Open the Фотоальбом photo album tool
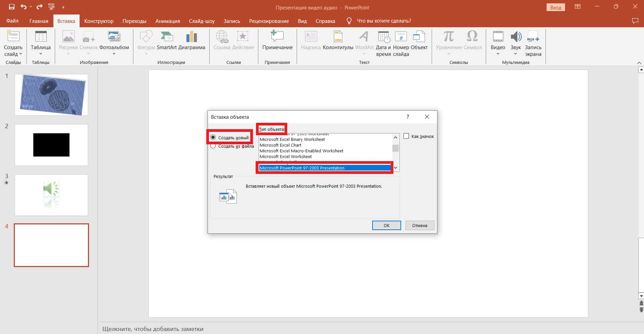 [x=114, y=43]
